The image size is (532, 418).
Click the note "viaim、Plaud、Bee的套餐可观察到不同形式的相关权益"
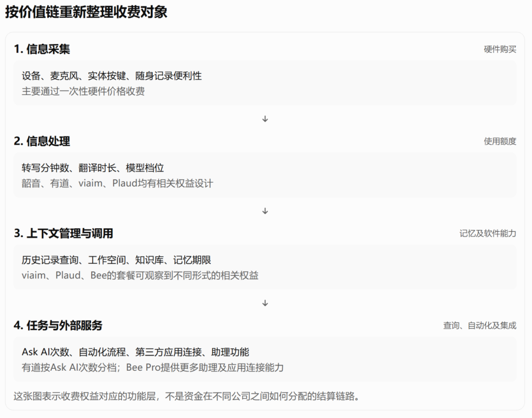pyautogui.click(x=140, y=275)
